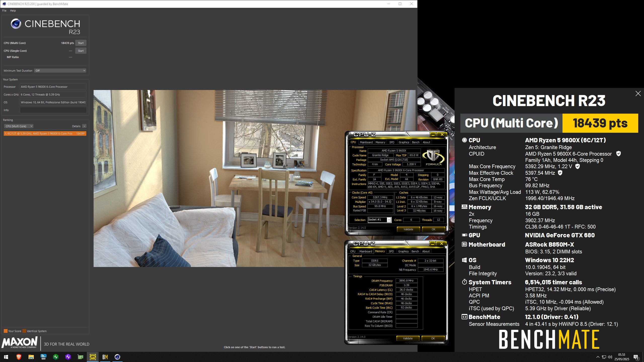Click the Max Core Frequency shield icon
The height and width of the screenshot is (362, 644).
coord(578,166)
